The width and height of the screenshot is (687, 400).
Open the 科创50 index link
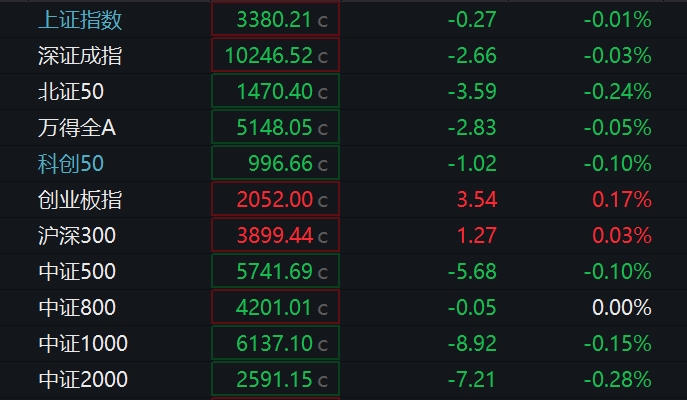[x=71, y=164]
